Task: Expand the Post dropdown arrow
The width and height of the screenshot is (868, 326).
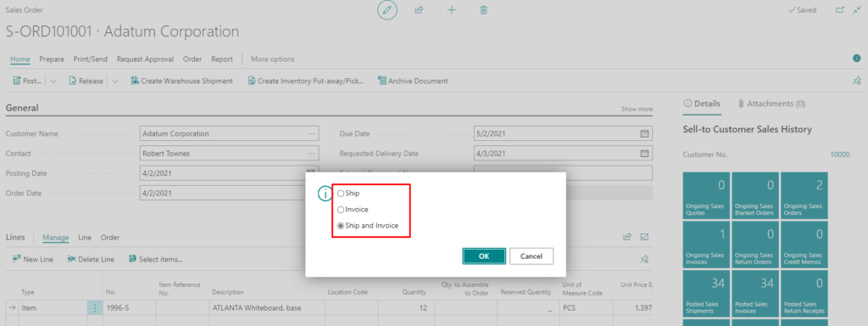Action: pos(53,81)
